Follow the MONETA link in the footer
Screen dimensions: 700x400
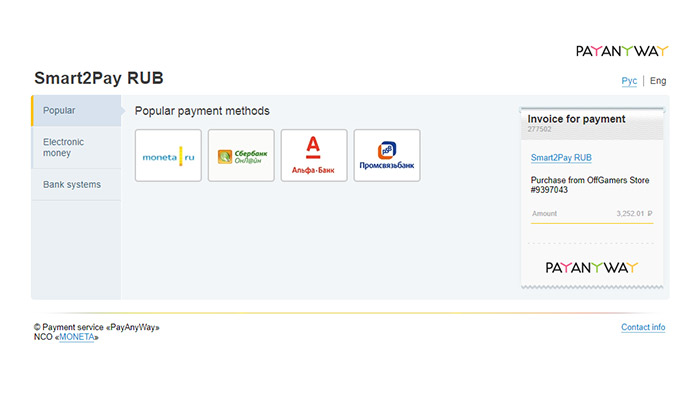(x=77, y=337)
